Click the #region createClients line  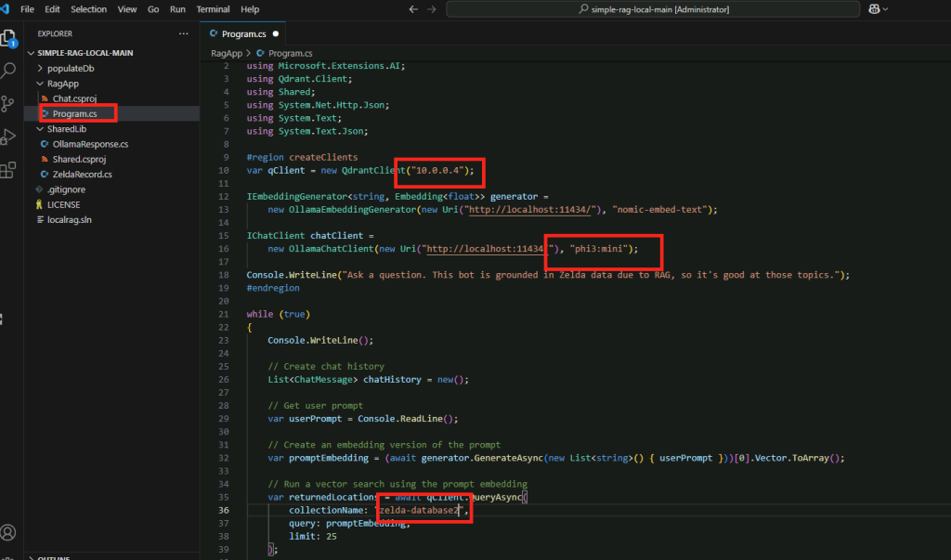(302, 157)
